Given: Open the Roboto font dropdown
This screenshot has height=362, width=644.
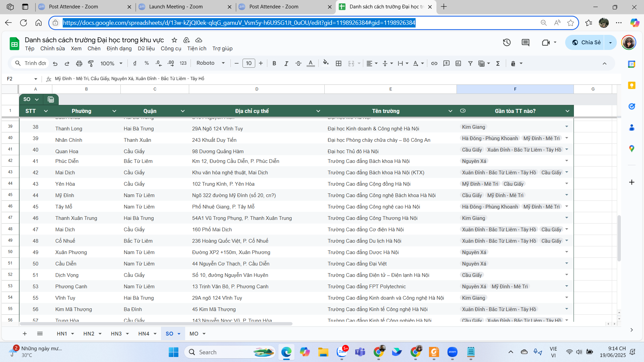Looking at the screenshot, I should pyautogui.click(x=210, y=63).
